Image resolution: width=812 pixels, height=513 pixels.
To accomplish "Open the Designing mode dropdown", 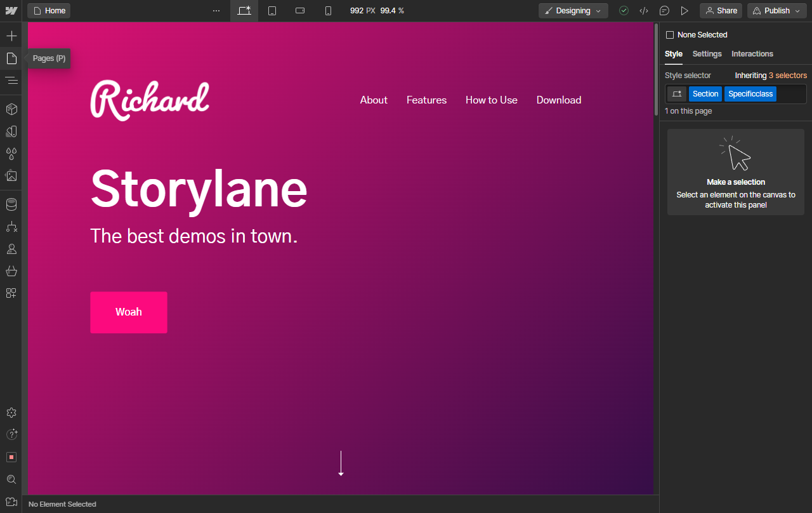I will click(573, 11).
